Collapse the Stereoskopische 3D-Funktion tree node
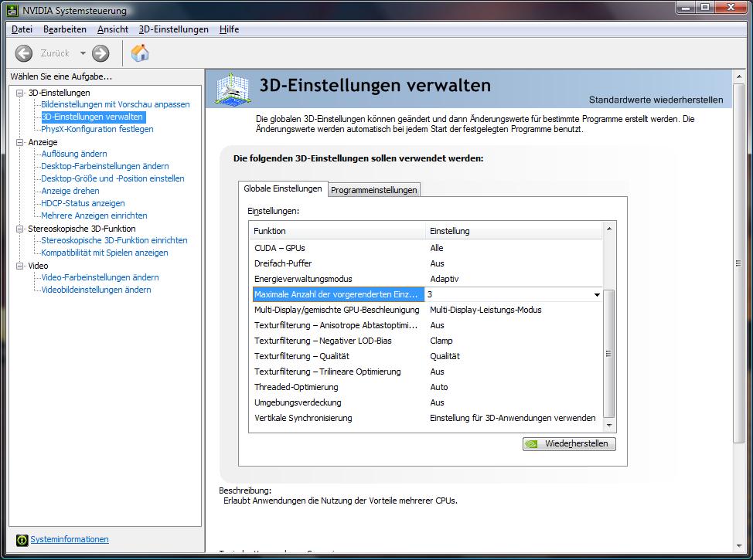The height and width of the screenshot is (560, 753). (x=19, y=229)
